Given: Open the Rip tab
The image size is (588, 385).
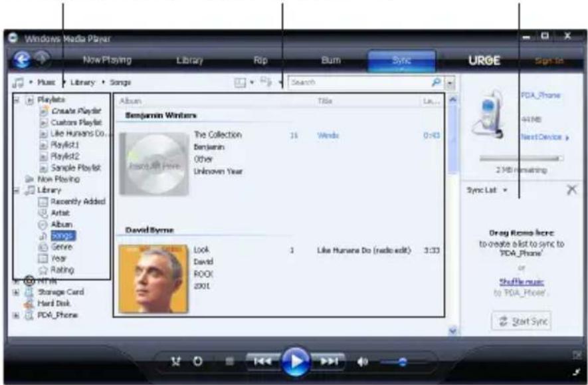Looking at the screenshot, I should coord(260,60).
